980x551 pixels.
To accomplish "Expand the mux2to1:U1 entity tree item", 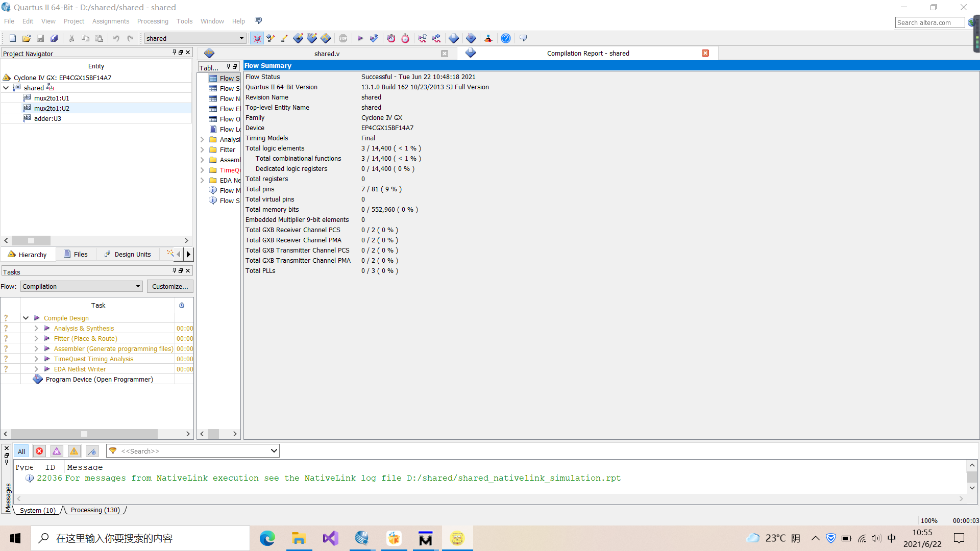I will click(x=15, y=98).
